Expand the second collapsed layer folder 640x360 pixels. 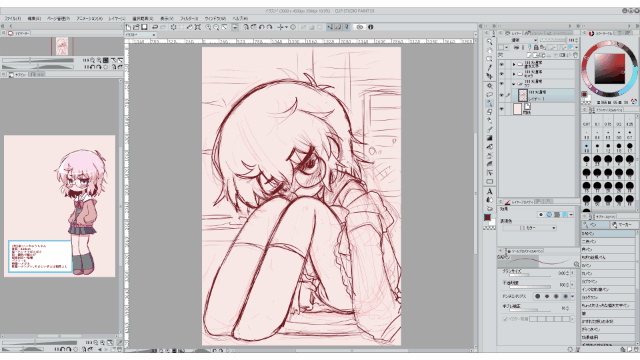(514, 74)
